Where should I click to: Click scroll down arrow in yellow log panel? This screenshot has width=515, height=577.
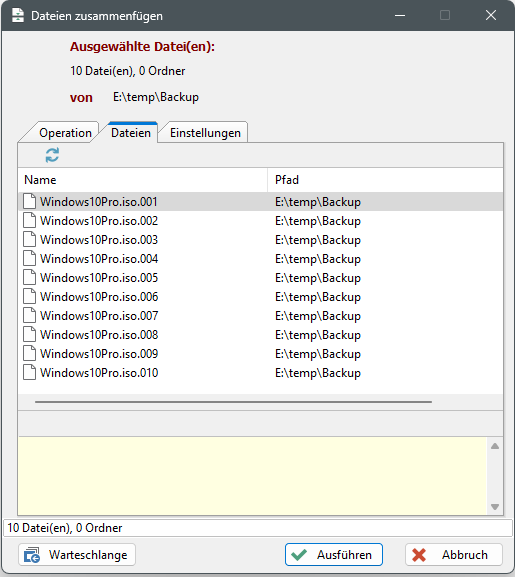tap(495, 507)
